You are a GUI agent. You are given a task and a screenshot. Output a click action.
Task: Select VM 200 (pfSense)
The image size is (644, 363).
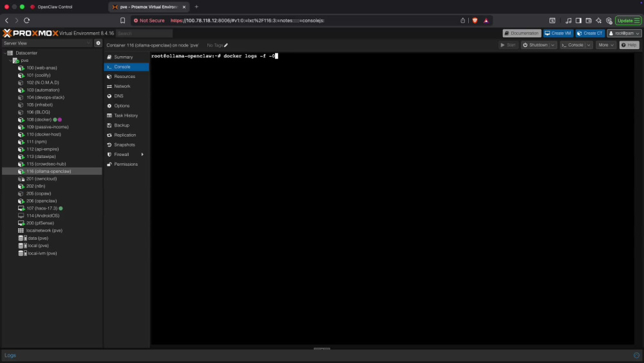40,223
